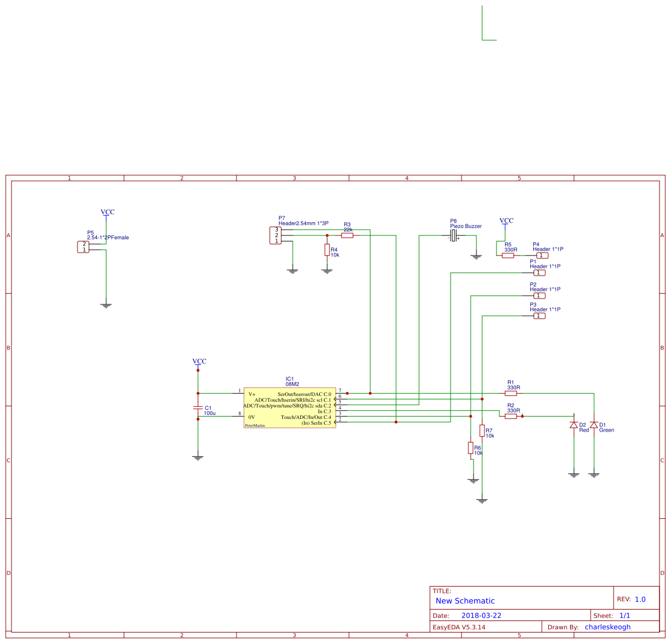Click the '08M2' part name label
671x644 pixels.
point(293,384)
